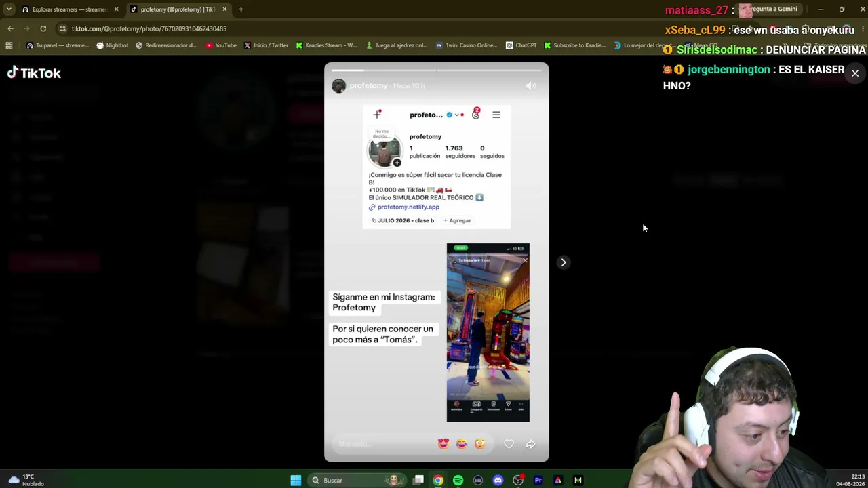Screen dimensions: 868x488
Task: Click the 1.763 seguidores count
Action: 460,152
